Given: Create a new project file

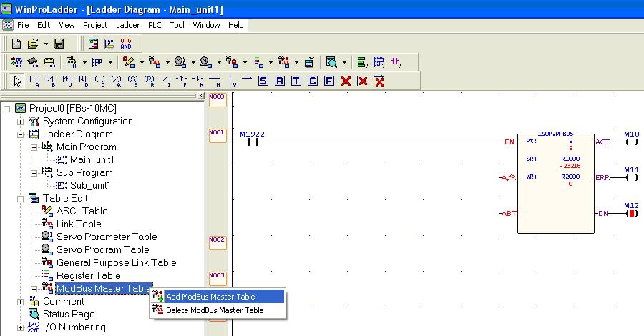Looking at the screenshot, I should coord(16,44).
